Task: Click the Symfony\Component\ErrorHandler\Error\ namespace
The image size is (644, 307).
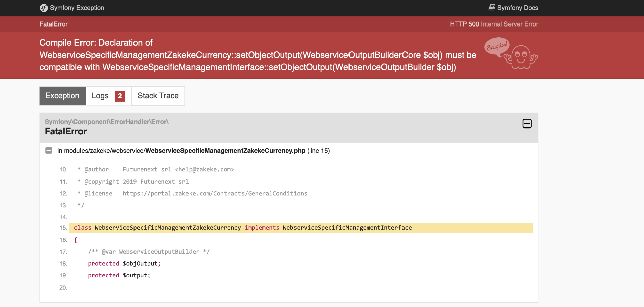Action: point(107,122)
